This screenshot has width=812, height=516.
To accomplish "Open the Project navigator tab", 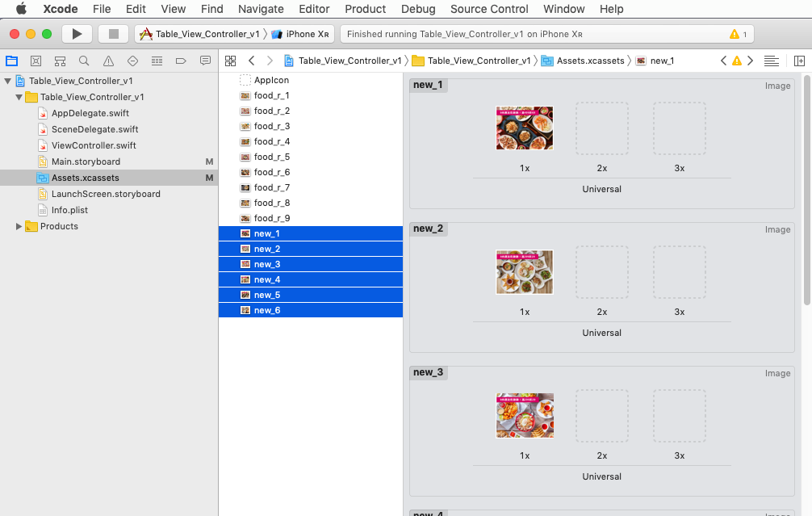I will point(11,61).
